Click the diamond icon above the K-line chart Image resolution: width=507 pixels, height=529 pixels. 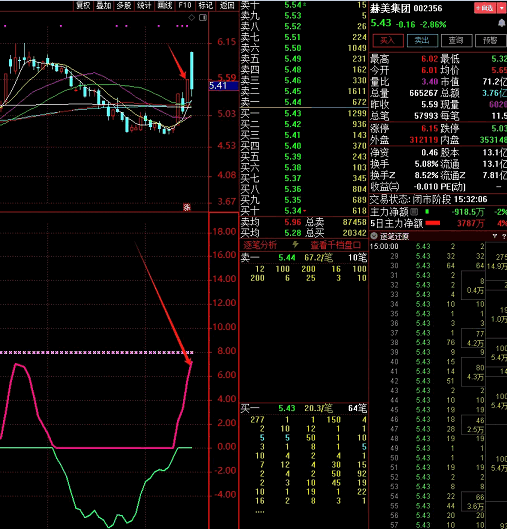192,18
